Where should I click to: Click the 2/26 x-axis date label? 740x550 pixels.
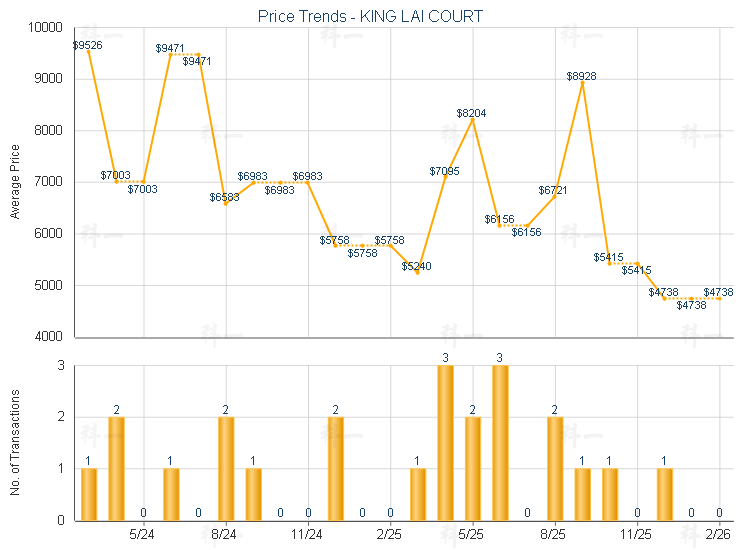(x=719, y=535)
